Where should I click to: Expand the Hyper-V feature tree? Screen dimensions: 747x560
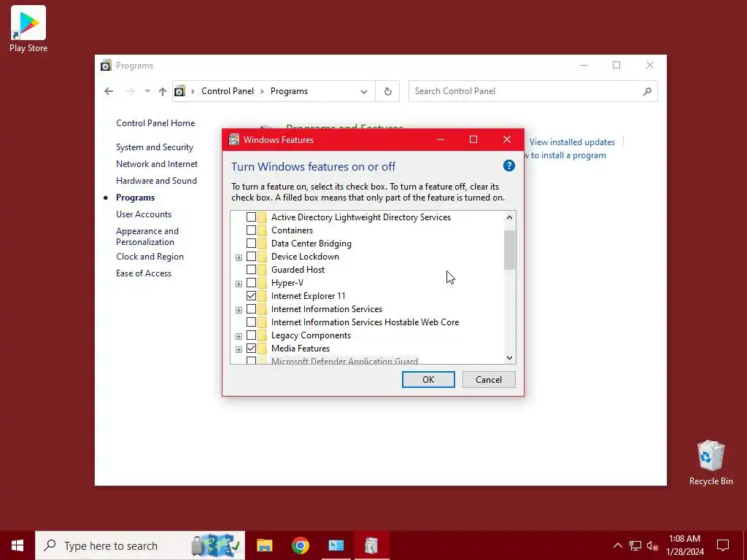tap(239, 284)
